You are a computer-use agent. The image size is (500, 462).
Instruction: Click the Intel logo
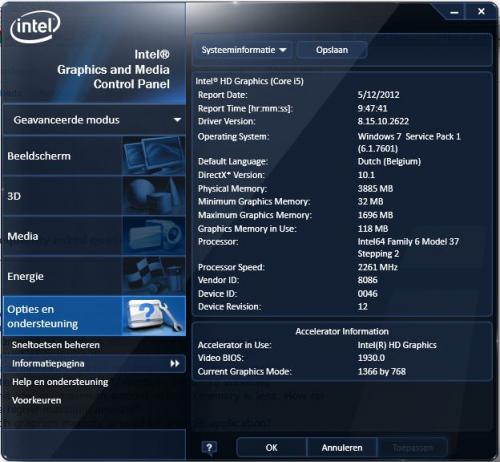(x=35, y=27)
